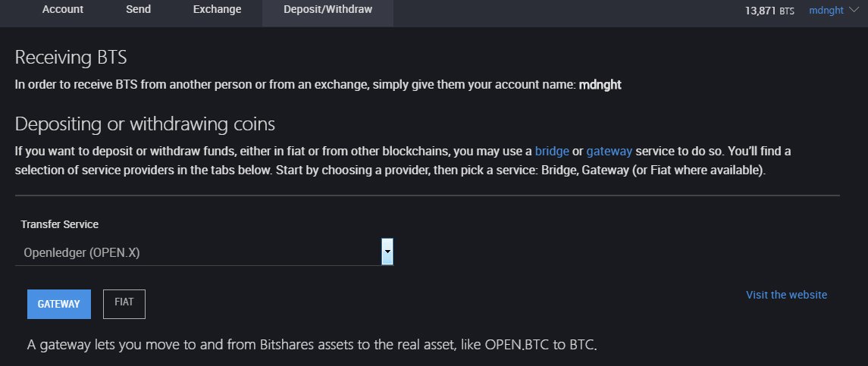Go to the Exchange tab
The width and height of the screenshot is (868, 366).
(216, 10)
